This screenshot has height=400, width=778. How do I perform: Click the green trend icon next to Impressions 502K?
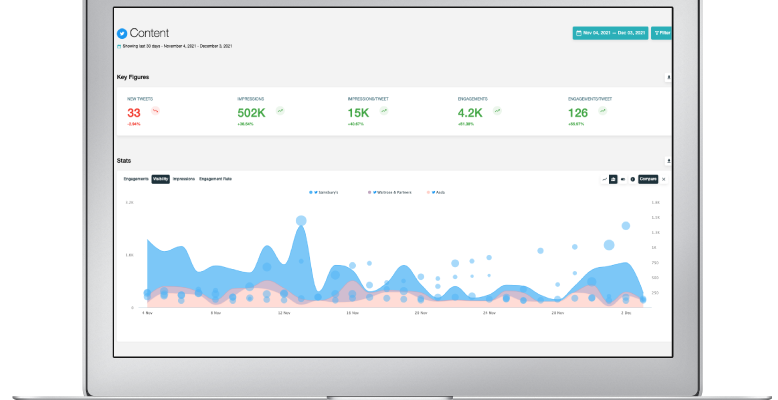point(280,110)
